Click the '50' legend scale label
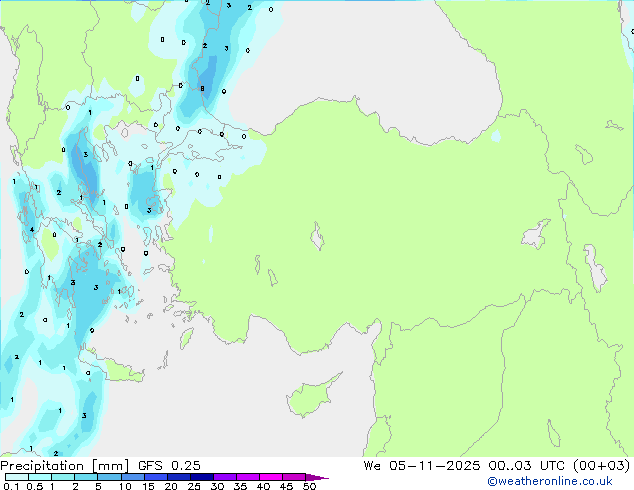 click(x=310, y=486)
